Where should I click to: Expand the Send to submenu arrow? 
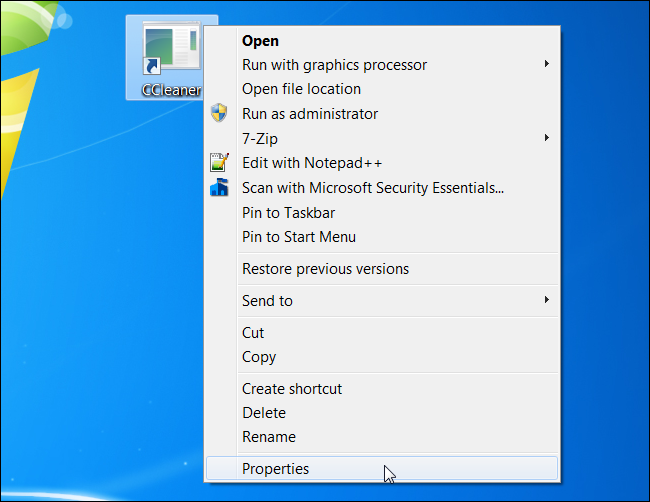tap(547, 300)
